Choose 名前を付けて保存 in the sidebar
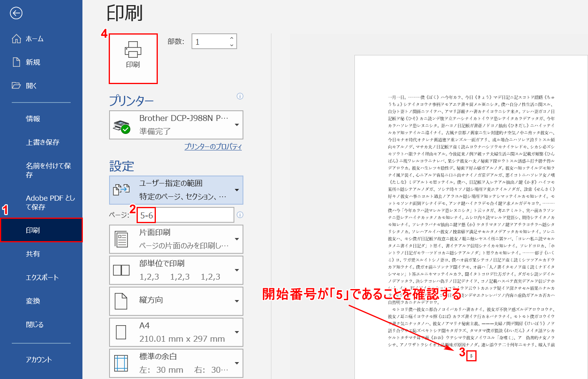The image size is (588, 379). click(x=41, y=170)
